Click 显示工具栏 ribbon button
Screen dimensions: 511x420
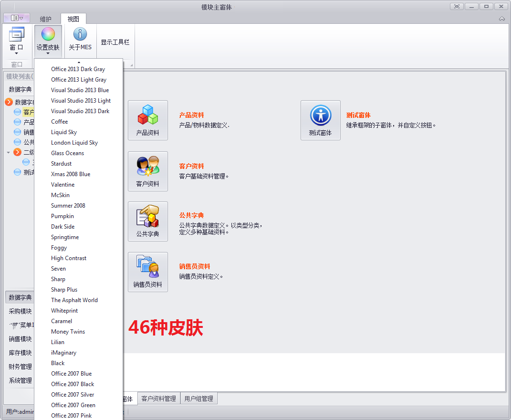115,42
